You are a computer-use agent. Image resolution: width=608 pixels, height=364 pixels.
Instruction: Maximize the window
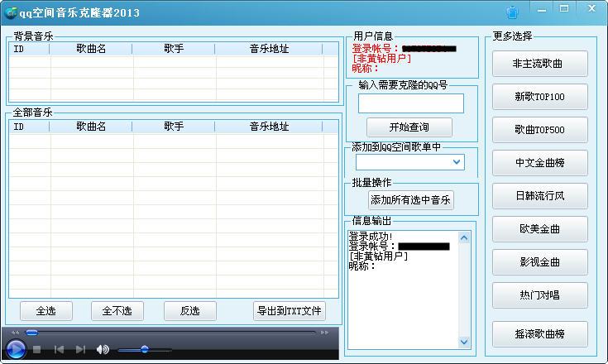564,8
